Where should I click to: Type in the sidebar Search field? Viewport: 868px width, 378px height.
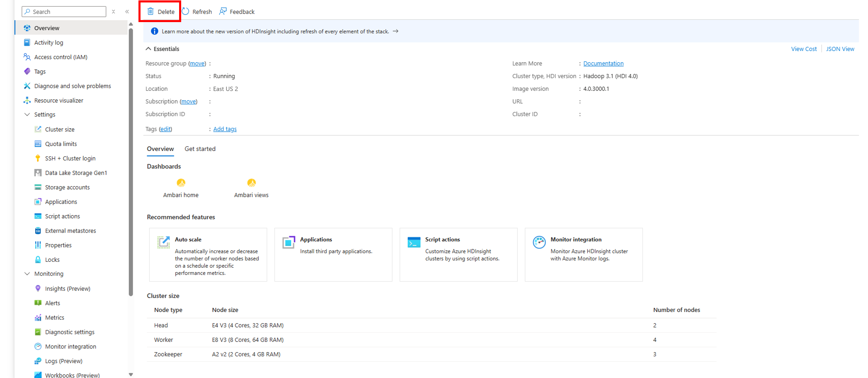(x=64, y=11)
